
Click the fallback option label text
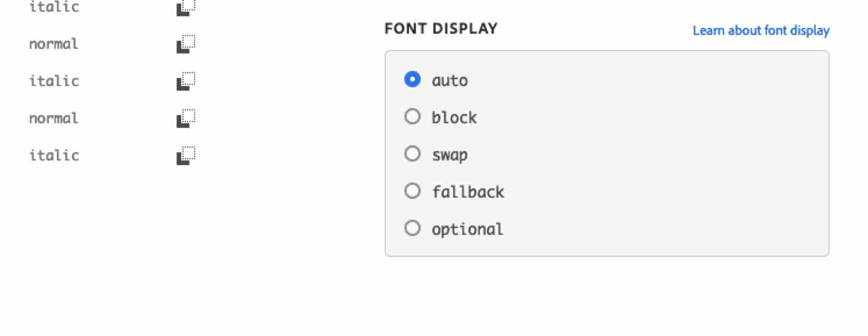(x=468, y=192)
